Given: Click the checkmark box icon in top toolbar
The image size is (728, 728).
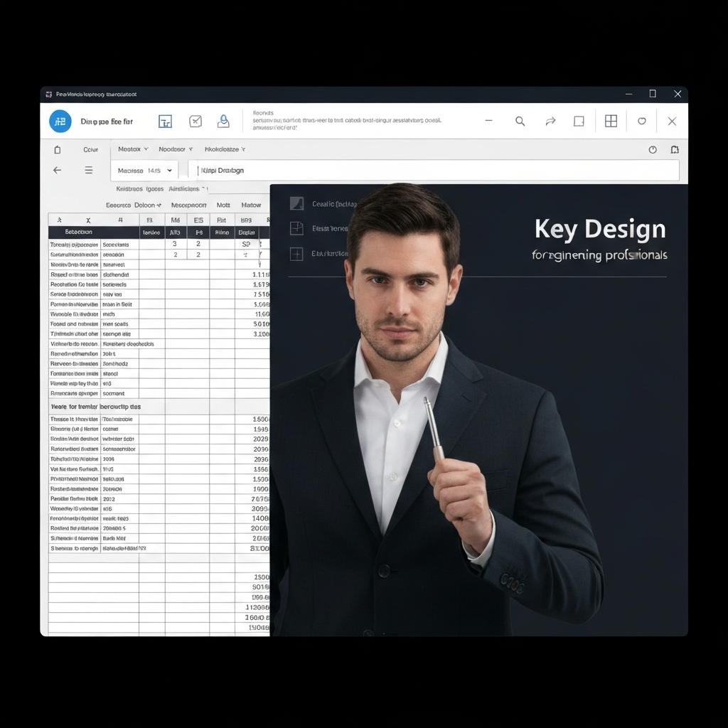Looking at the screenshot, I should 196,122.
